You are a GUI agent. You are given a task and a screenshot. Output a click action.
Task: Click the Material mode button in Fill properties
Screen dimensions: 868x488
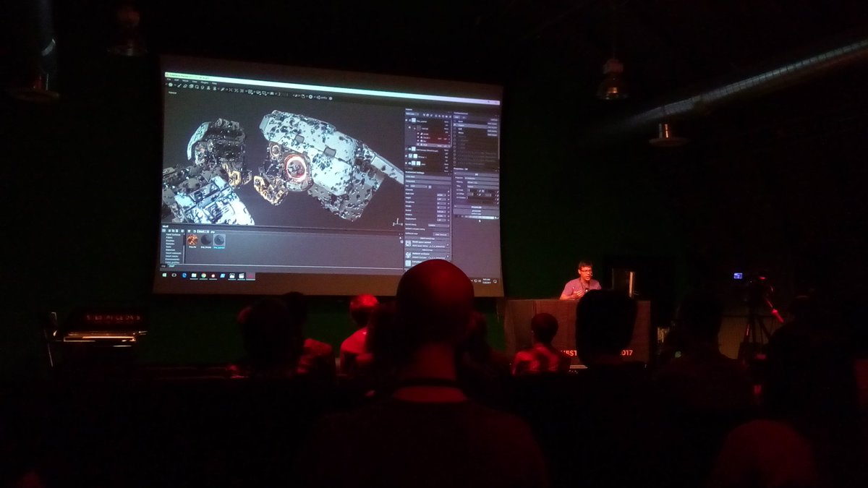click(476, 207)
